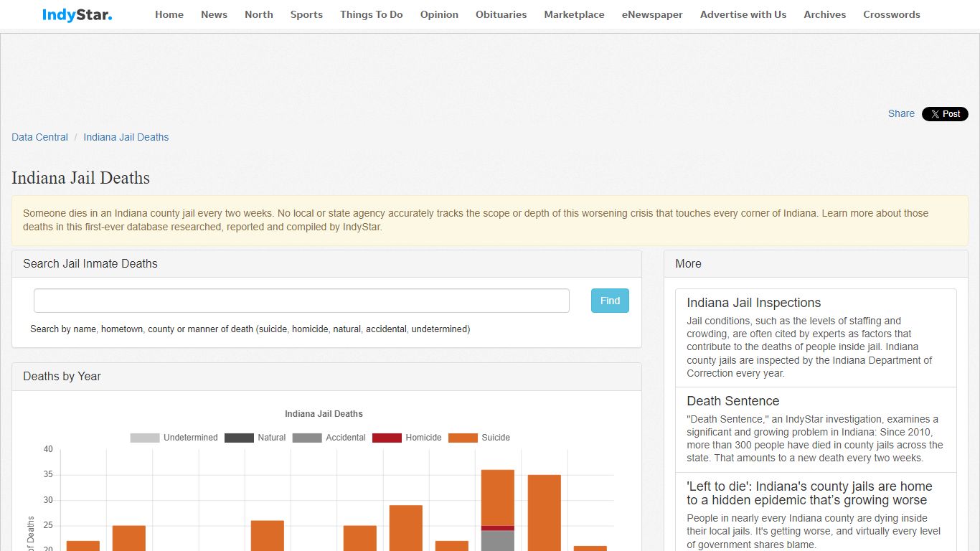Click Advertise with Us
Image resolution: width=980 pixels, height=551 pixels.
pyautogui.click(x=743, y=14)
